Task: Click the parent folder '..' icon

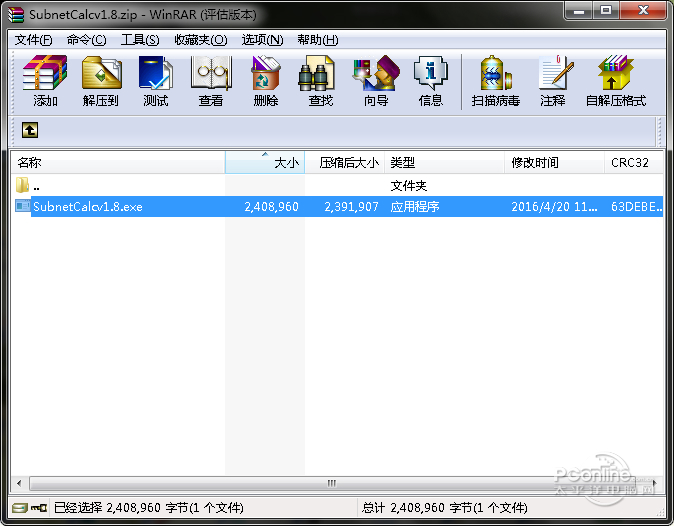Action: (22, 186)
